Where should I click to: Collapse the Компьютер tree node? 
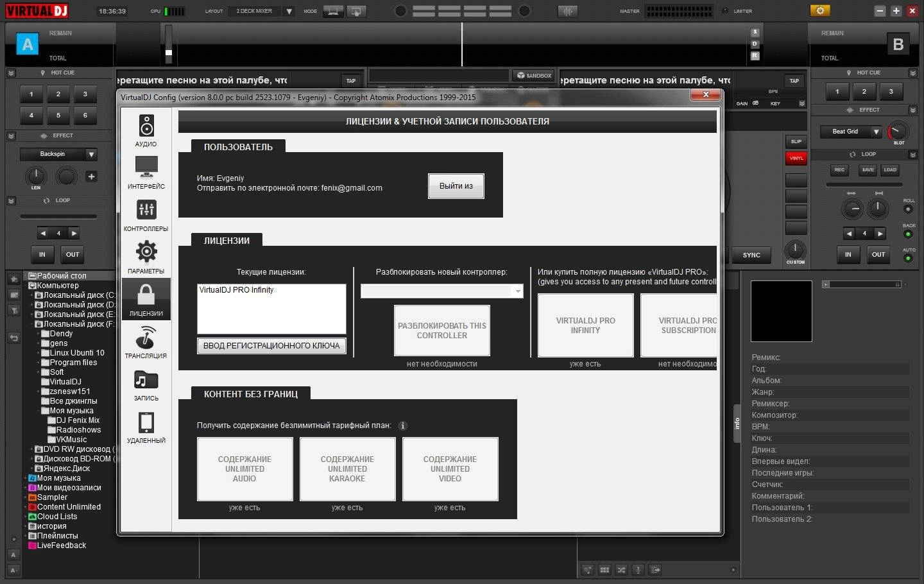coord(26,286)
